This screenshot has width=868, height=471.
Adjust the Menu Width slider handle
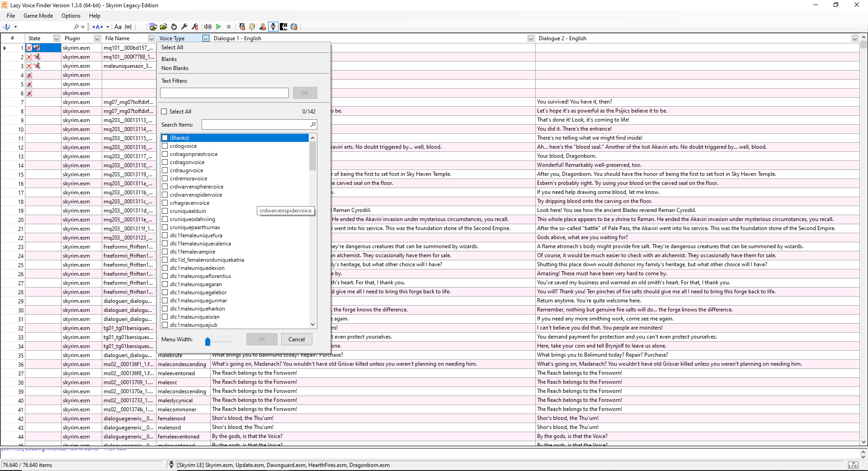208,341
